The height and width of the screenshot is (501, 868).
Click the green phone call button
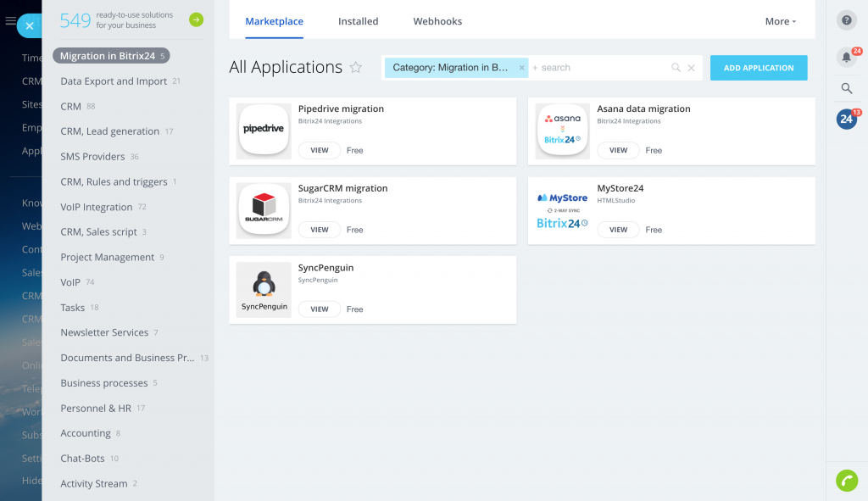click(846, 481)
